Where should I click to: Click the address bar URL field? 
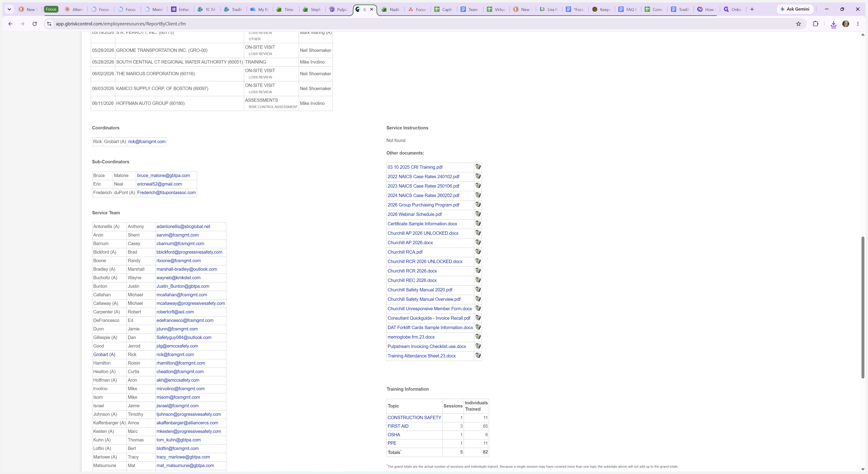click(x=421, y=24)
